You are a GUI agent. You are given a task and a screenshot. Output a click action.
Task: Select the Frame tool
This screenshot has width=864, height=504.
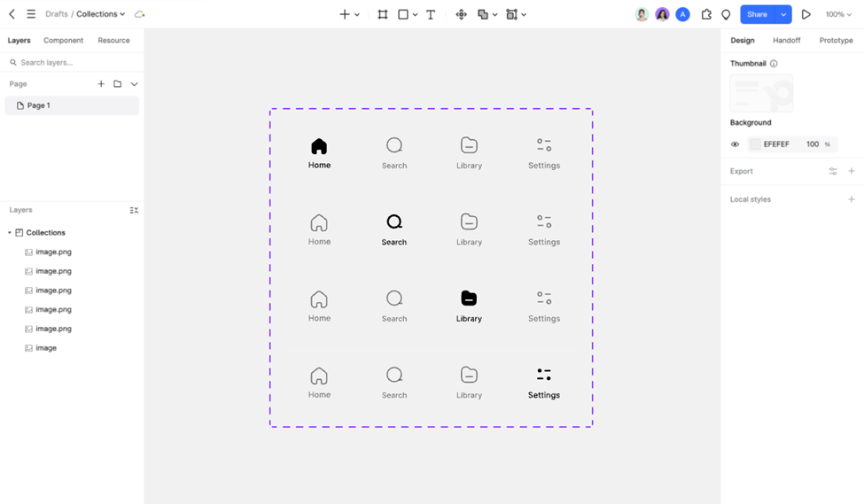point(383,14)
